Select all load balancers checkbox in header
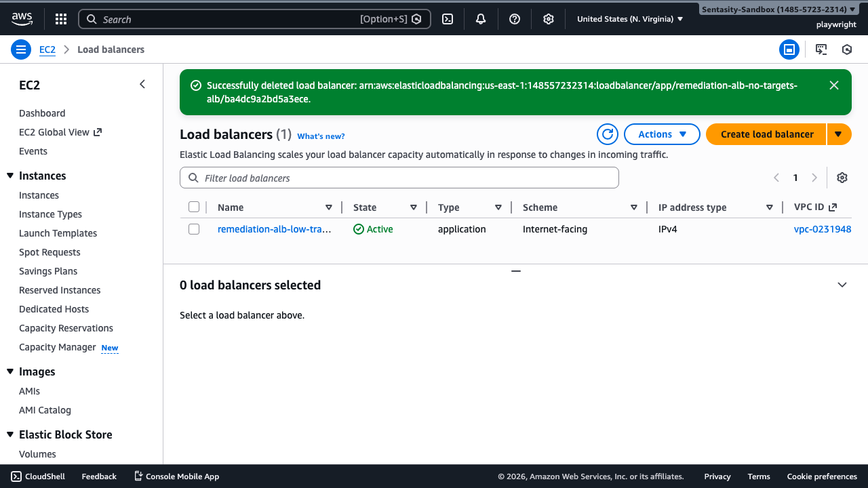This screenshot has width=868, height=488. click(194, 207)
